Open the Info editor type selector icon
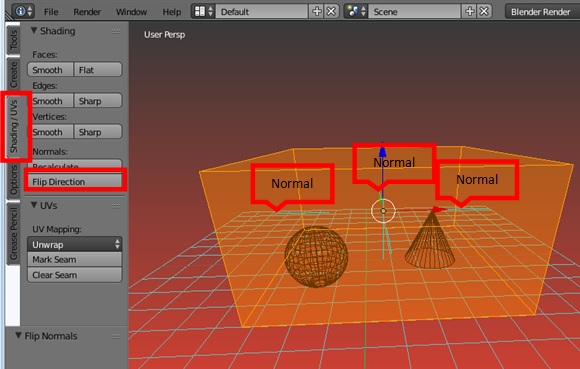Viewport: 580px width, 369px height. [x=23, y=11]
